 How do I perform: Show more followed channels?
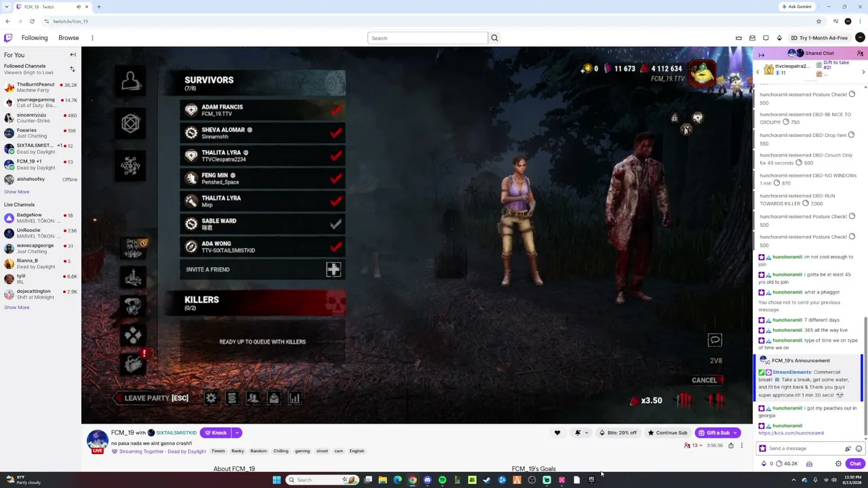(16, 192)
